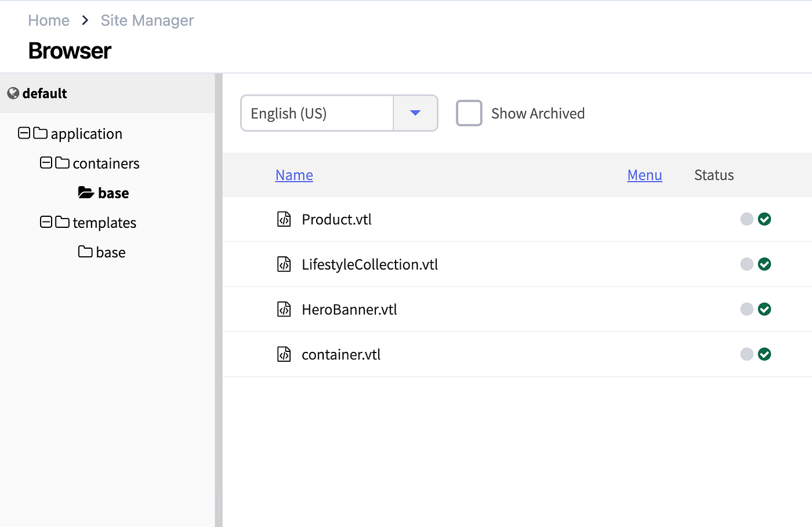The height and width of the screenshot is (527, 812).
Task: Click the Product.vtl file icon
Action: click(x=284, y=219)
